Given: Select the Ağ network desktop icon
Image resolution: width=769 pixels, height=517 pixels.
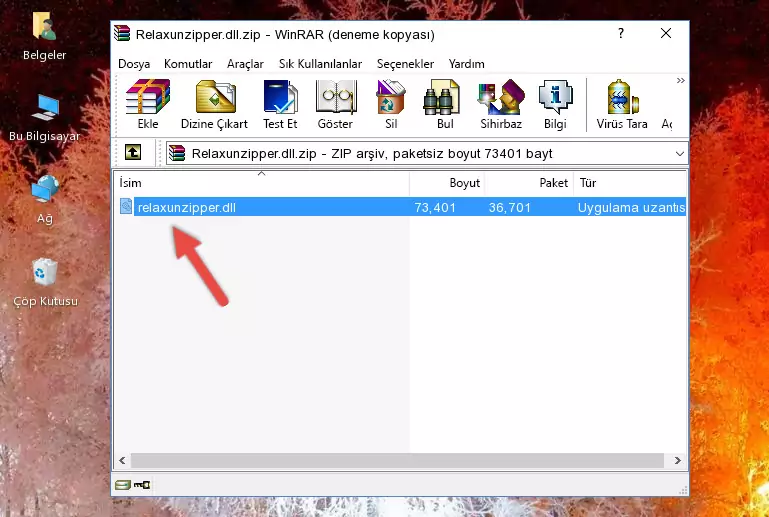Looking at the screenshot, I should tap(45, 199).
